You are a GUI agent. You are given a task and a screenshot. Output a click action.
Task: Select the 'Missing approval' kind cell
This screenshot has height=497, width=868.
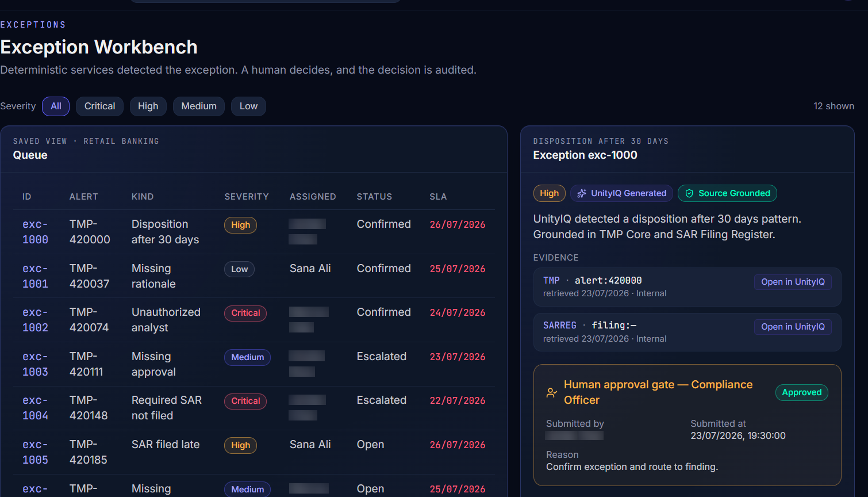tap(153, 364)
